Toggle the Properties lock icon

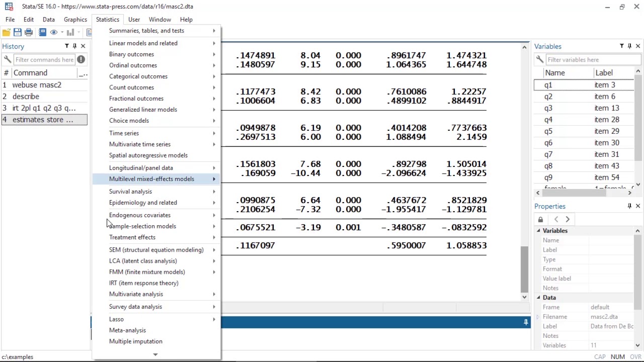pos(540,219)
